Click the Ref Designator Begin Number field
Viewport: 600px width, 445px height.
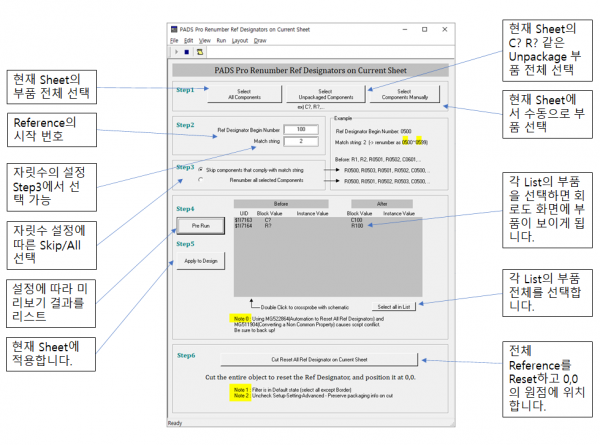299,129
